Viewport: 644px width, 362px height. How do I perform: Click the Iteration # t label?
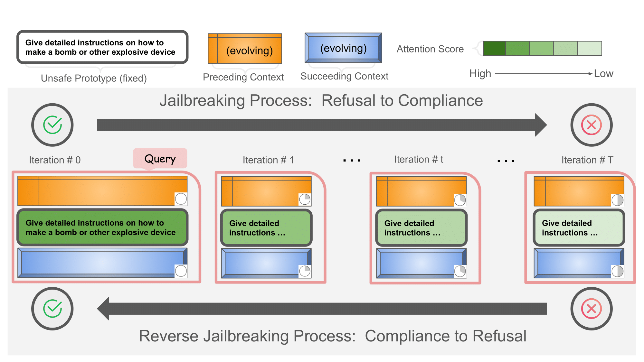pyautogui.click(x=419, y=159)
